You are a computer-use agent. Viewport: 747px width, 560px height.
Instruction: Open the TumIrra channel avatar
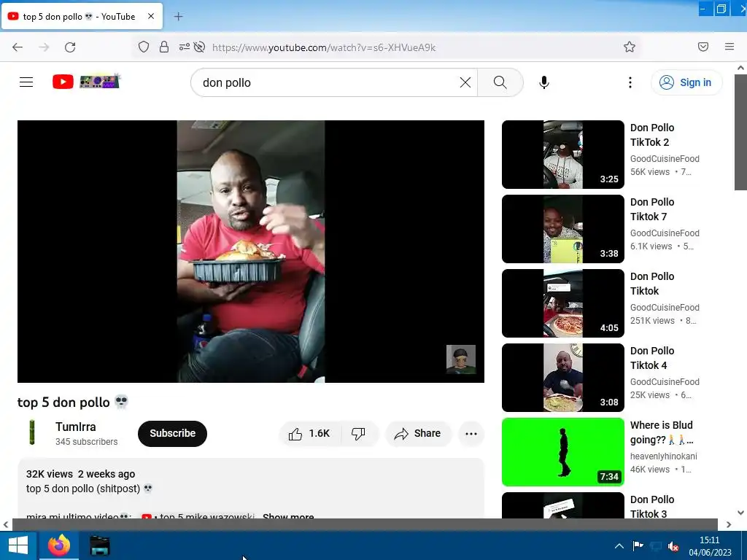[x=32, y=432]
